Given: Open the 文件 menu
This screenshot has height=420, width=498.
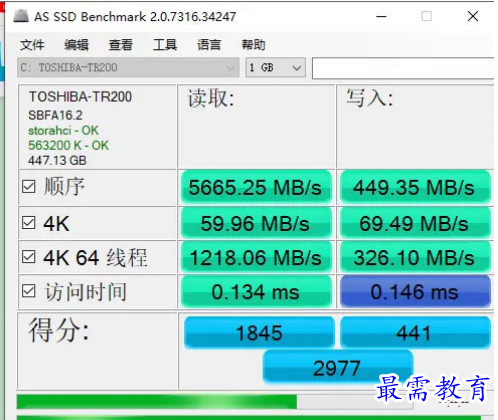Looking at the screenshot, I should 32,44.
